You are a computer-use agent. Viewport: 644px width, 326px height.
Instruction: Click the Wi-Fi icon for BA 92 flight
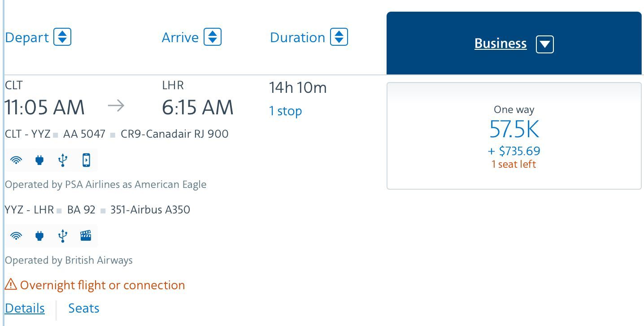16,236
